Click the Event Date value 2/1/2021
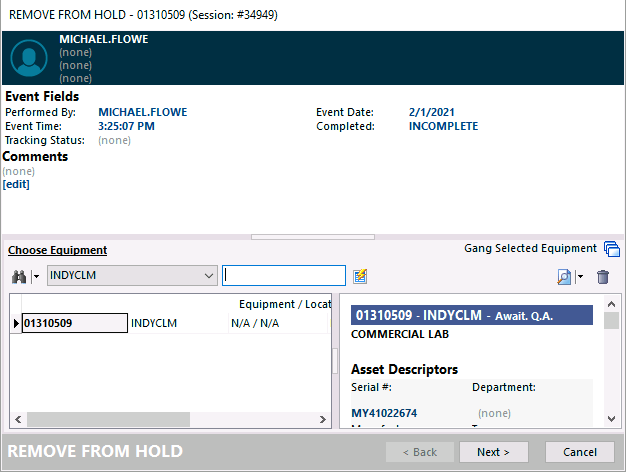 click(431, 112)
